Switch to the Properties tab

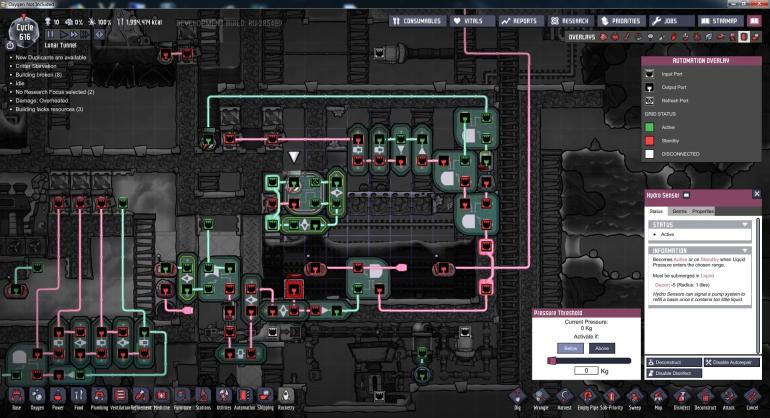pos(703,212)
